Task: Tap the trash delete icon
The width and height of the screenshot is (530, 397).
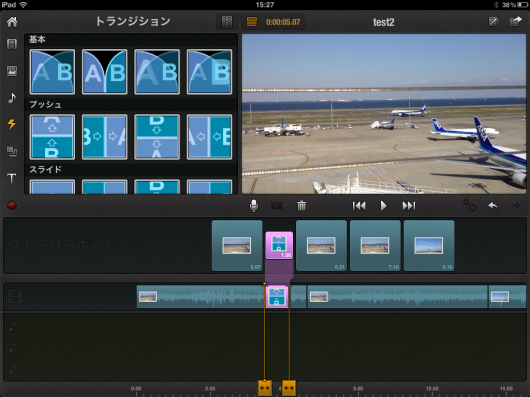Action: click(x=302, y=205)
